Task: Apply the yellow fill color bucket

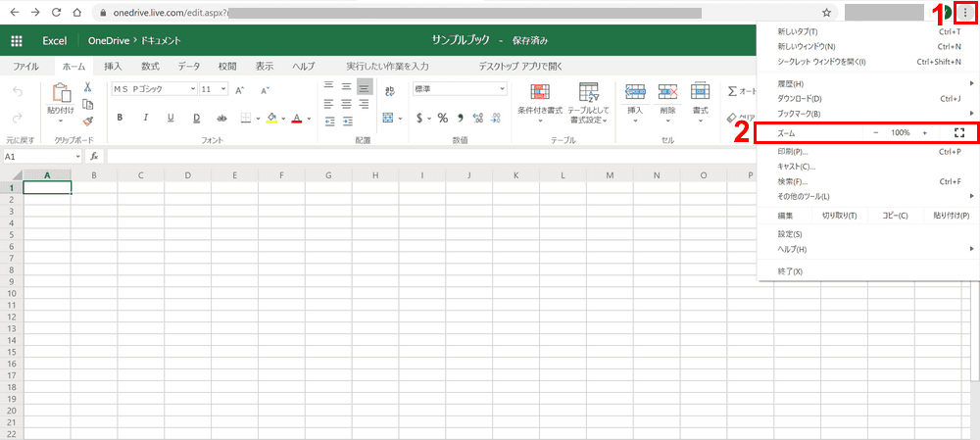Action: tap(271, 118)
